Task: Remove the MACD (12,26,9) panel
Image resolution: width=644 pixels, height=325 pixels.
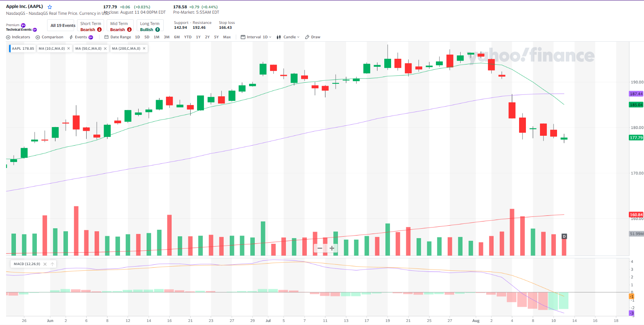Action: (45, 264)
